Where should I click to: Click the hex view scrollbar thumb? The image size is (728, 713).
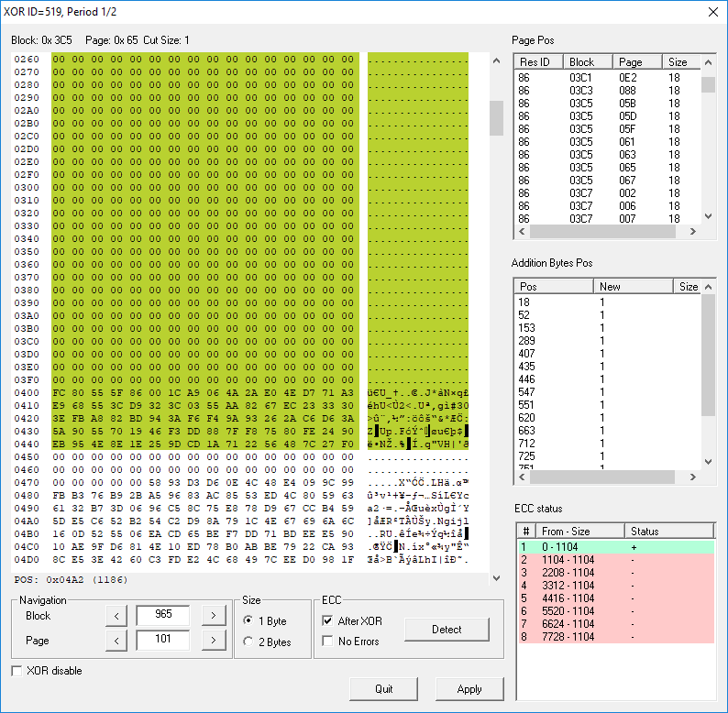(x=496, y=118)
